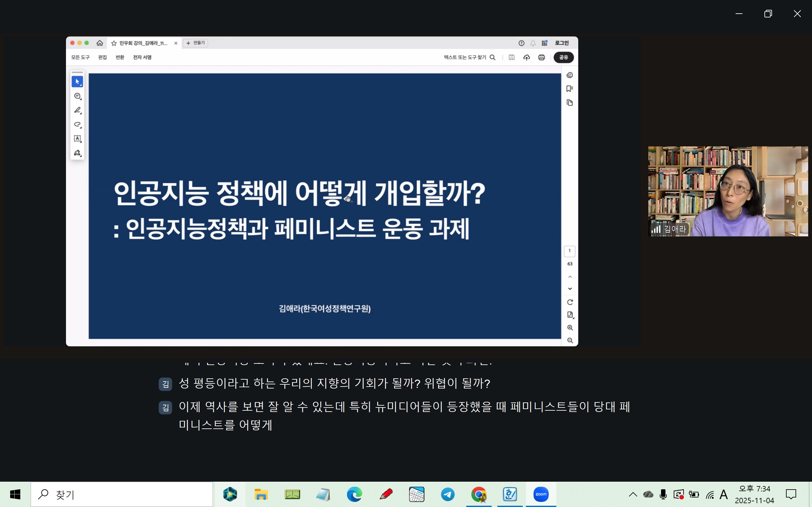812x507 pixels.
Task: Go to previous page with up chevron
Action: [x=570, y=277]
